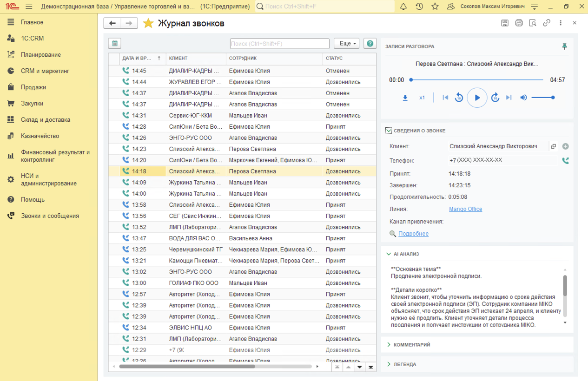Click the calendar period selection icon
Image resolution: width=588 pixels, height=381 pixels.
pos(115,43)
